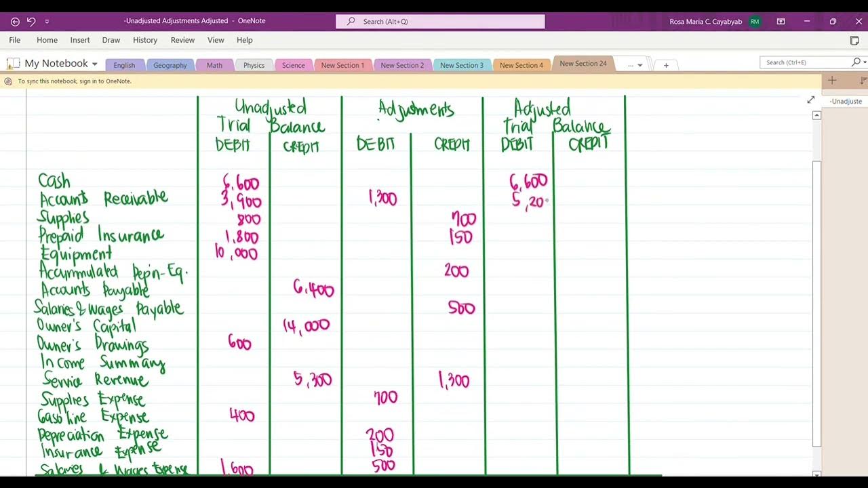This screenshot has width=868, height=488.
Task: Click Rosa Maria C. Cayabyab account name
Action: point(705,22)
